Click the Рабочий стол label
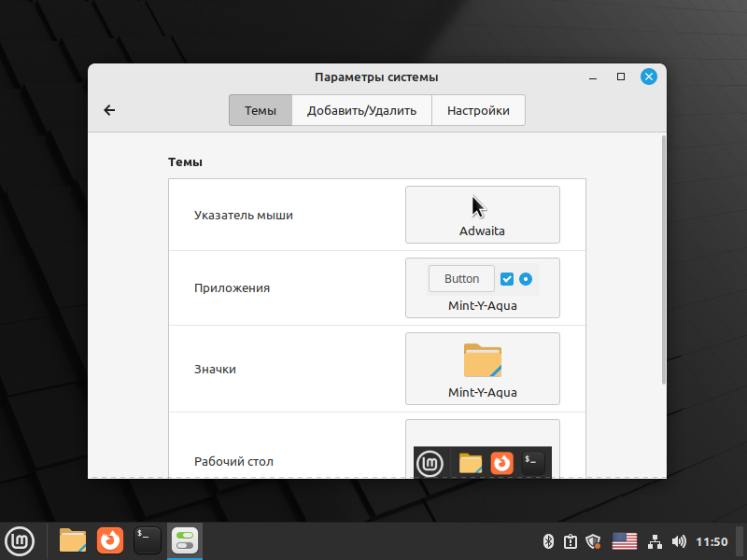The height and width of the screenshot is (560, 747). click(x=233, y=461)
